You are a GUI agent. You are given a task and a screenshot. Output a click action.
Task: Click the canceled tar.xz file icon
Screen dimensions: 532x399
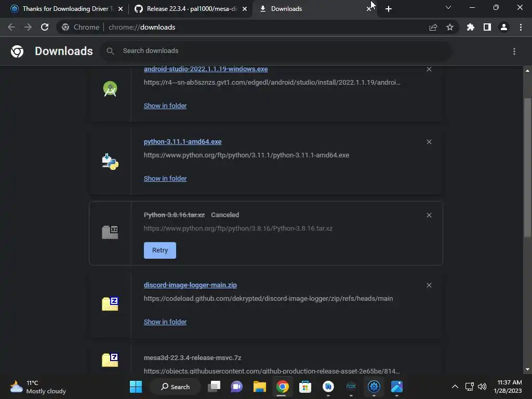[110, 232]
